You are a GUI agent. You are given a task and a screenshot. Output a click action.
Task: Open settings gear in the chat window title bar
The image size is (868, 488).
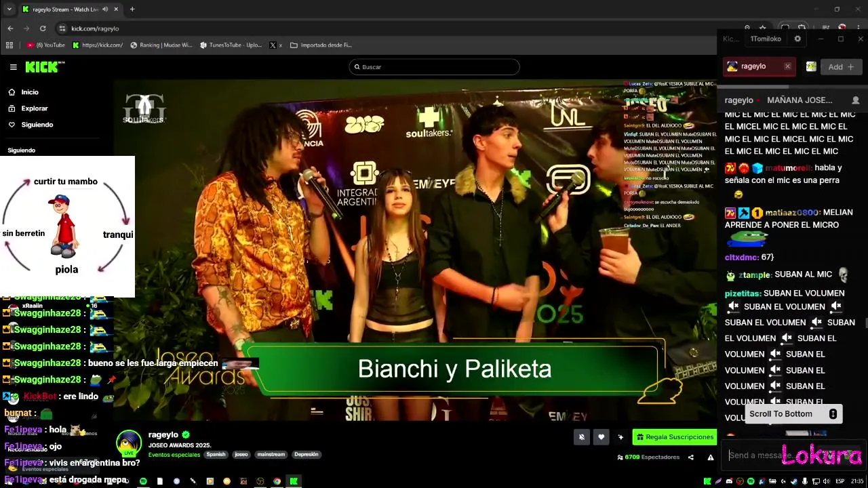pyautogui.click(x=797, y=39)
